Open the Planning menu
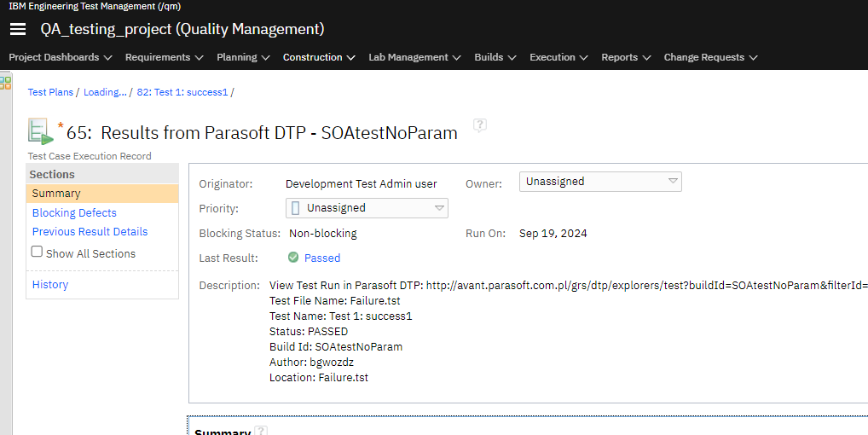This screenshot has width=868, height=435. (x=243, y=57)
